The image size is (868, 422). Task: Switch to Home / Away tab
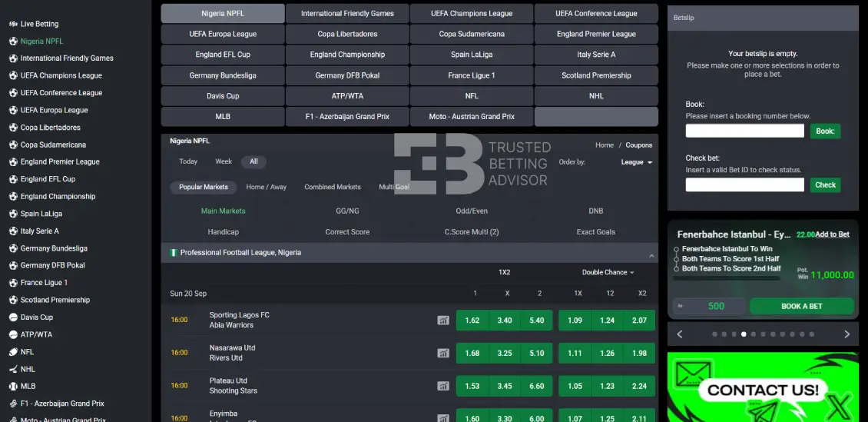pos(267,188)
